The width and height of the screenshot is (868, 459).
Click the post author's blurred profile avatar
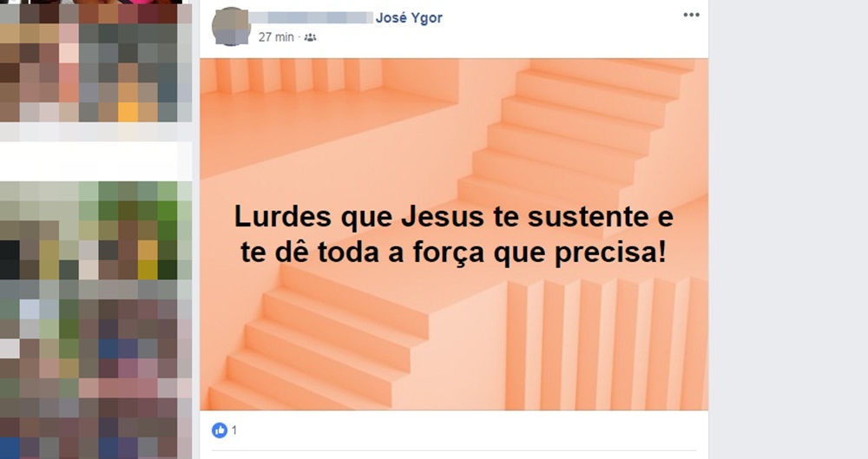(x=231, y=26)
